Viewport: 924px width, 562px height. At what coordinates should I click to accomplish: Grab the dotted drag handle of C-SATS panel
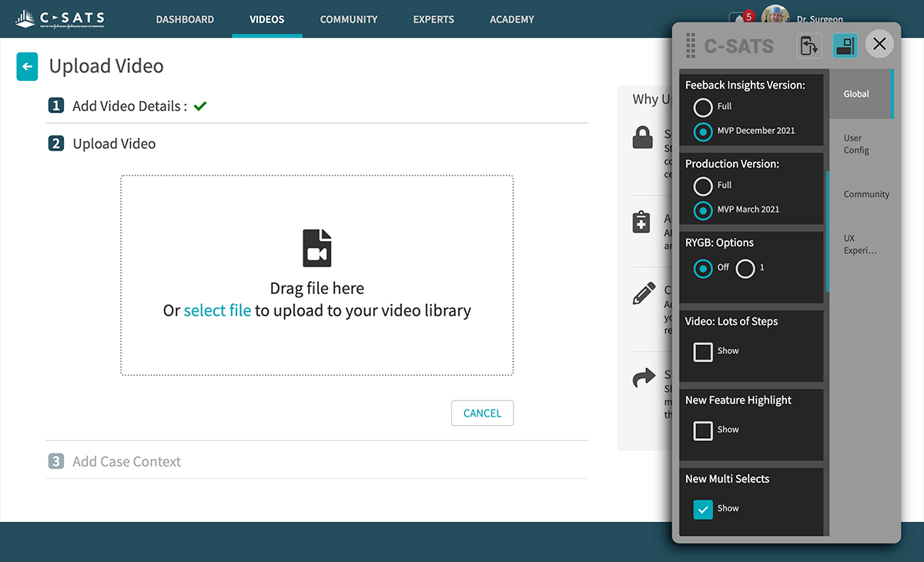point(690,45)
